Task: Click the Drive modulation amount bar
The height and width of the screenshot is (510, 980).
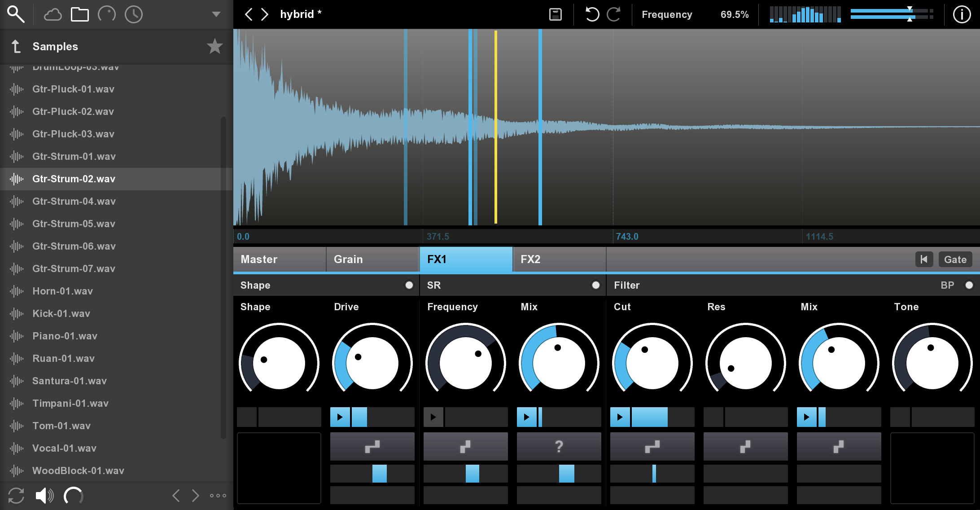Action: click(382, 417)
